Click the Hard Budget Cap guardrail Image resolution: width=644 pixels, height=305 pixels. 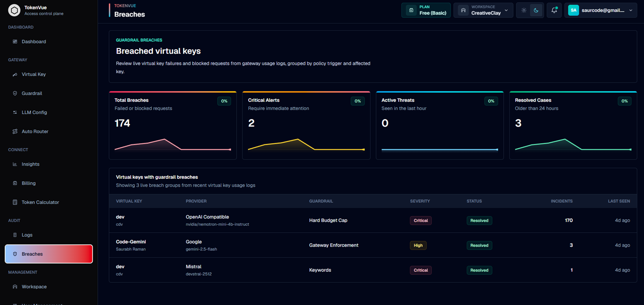(x=328, y=221)
